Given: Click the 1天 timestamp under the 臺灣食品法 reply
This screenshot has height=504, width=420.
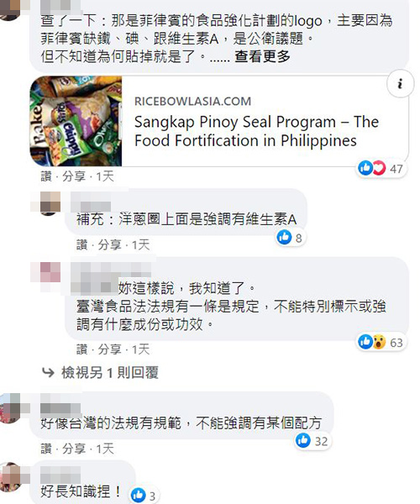Looking at the screenshot, I should (x=141, y=349).
